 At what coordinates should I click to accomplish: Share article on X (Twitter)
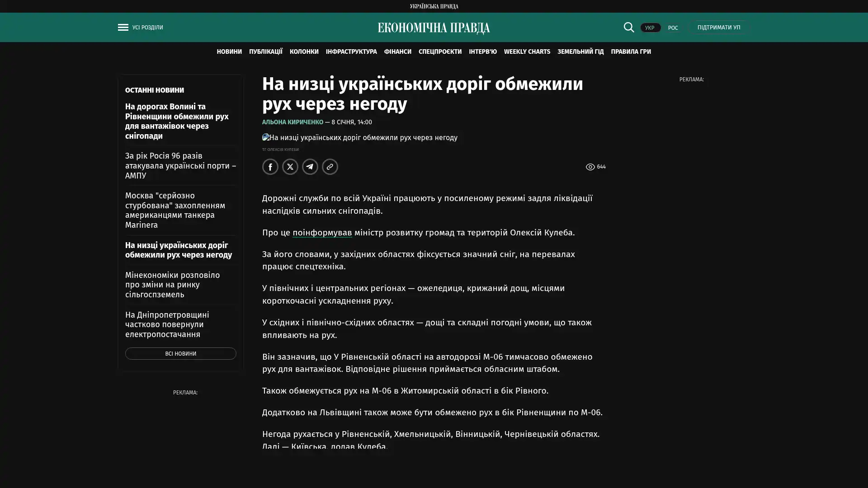pyautogui.click(x=290, y=167)
